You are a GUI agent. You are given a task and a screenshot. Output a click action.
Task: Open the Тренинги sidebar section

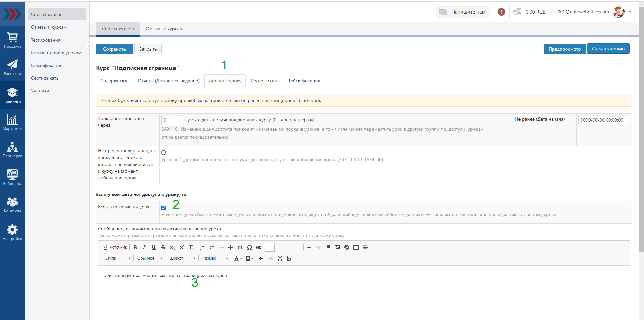(12, 95)
